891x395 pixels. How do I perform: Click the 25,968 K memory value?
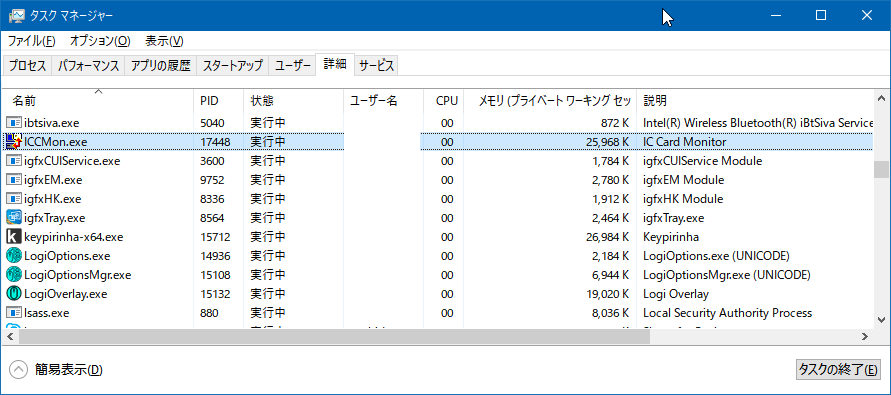[x=607, y=142]
